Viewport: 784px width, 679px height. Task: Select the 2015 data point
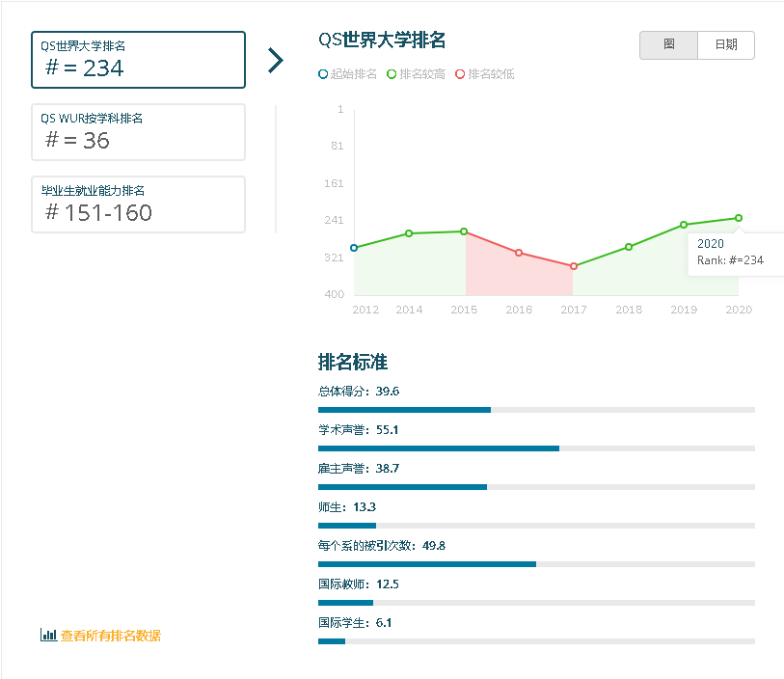click(x=464, y=231)
